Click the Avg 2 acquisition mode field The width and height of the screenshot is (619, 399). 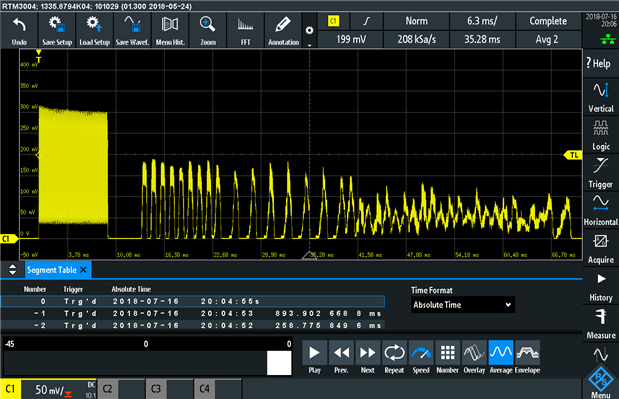[x=548, y=39]
